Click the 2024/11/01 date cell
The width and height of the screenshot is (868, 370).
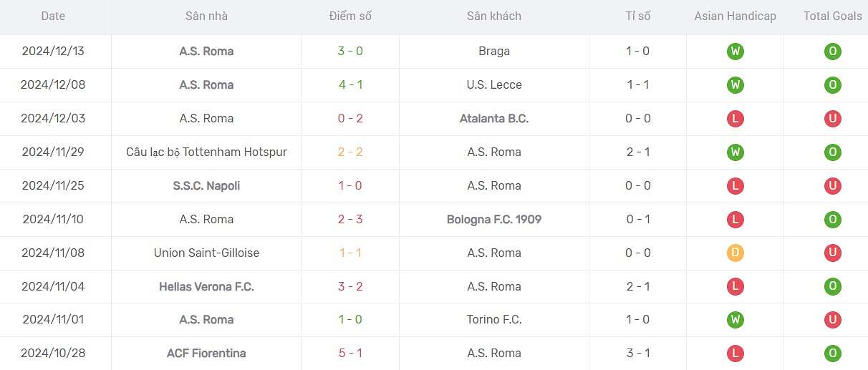[x=53, y=320]
